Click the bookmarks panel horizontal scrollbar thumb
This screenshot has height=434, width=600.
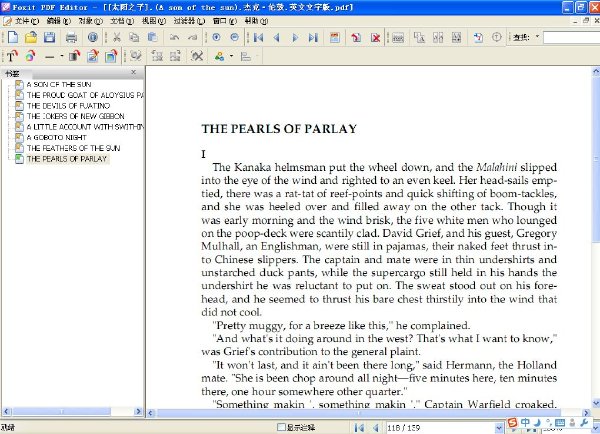pyautogui.click(x=61, y=412)
